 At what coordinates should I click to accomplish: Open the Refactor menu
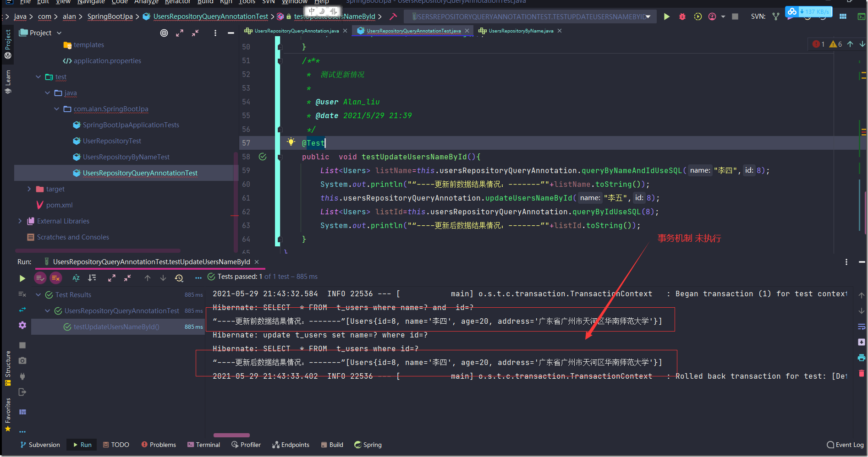coord(177,2)
